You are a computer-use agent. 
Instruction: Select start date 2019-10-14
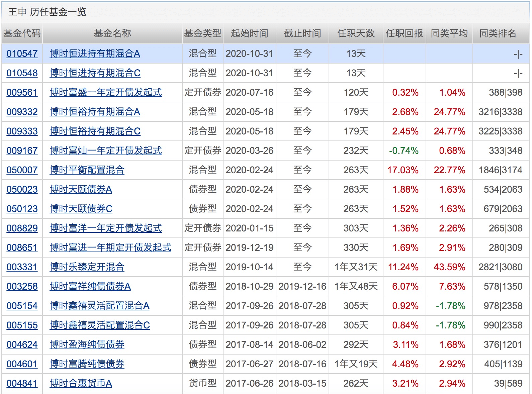(x=250, y=267)
